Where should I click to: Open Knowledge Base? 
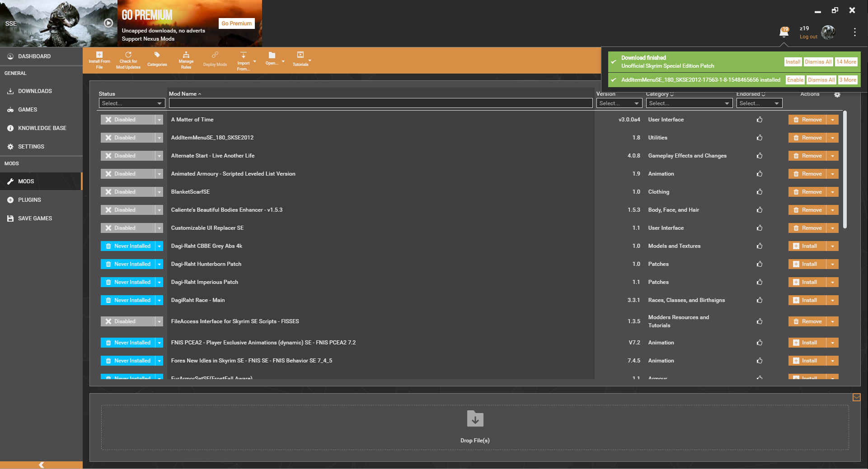pyautogui.click(x=41, y=128)
